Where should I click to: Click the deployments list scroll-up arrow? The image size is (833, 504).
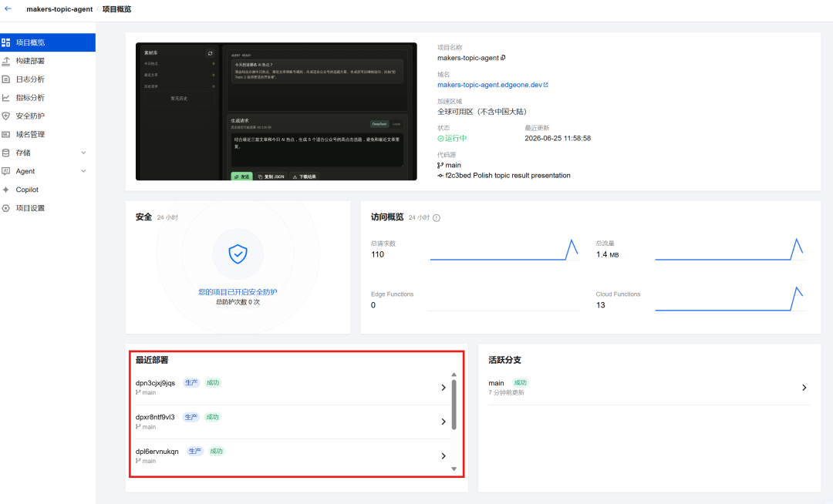[454, 375]
